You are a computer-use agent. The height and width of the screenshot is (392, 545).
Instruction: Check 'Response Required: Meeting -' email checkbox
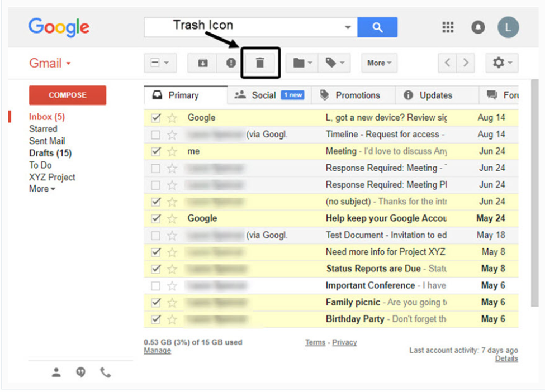(156, 169)
